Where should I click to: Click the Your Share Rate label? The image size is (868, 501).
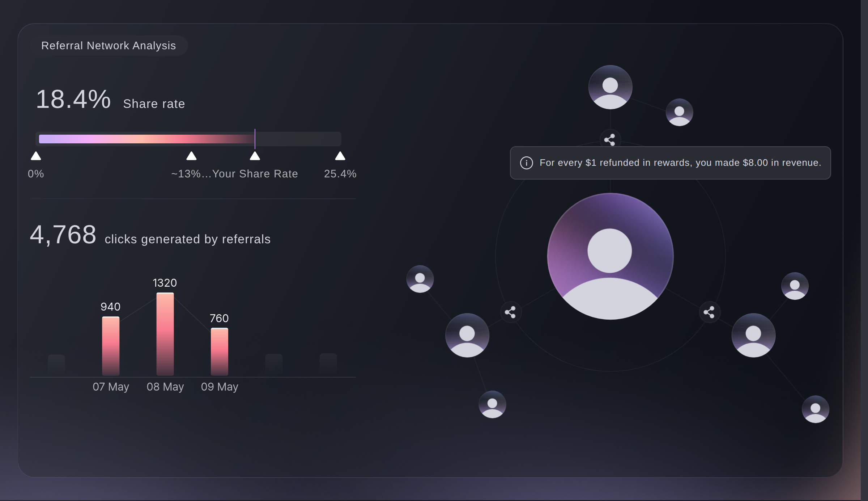tap(255, 174)
